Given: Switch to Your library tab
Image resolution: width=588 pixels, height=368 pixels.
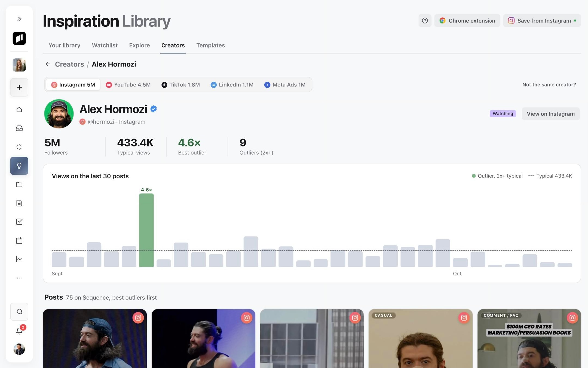Looking at the screenshot, I should coord(65,45).
